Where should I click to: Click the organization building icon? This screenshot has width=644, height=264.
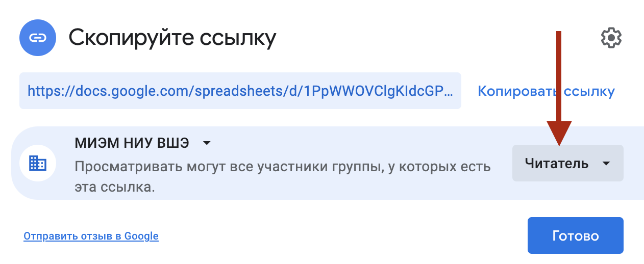point(37,163)
